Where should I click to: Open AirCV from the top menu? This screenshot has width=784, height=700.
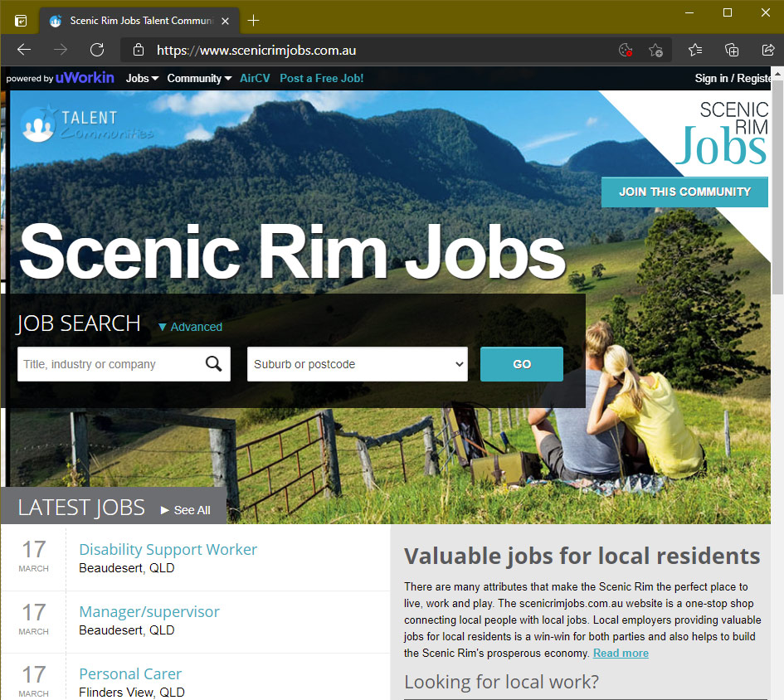click(x=255, y=79)
